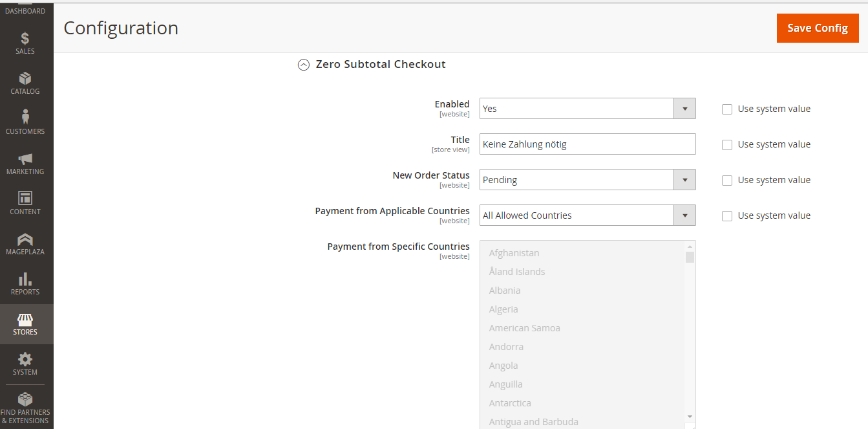Screen dimensions: 868x429
Task: Open the Content sidebar section
Action: point(25,203)
